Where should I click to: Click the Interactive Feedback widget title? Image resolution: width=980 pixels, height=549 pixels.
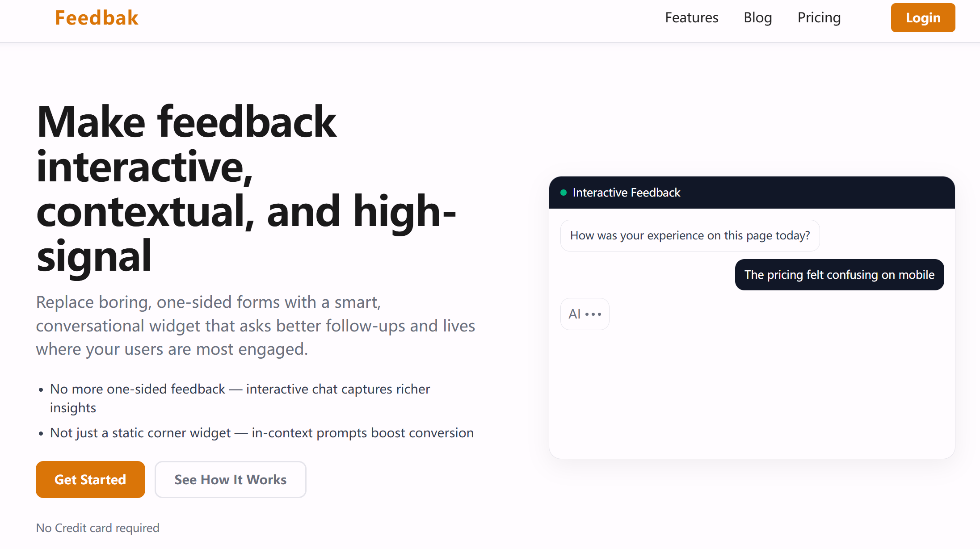(x=626, y=193)
